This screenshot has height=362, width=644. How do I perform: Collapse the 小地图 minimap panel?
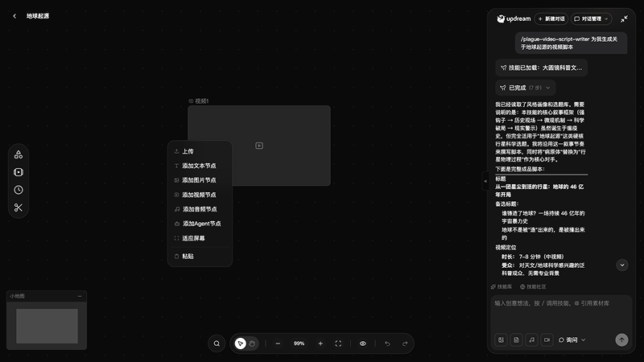pos(80,296)
